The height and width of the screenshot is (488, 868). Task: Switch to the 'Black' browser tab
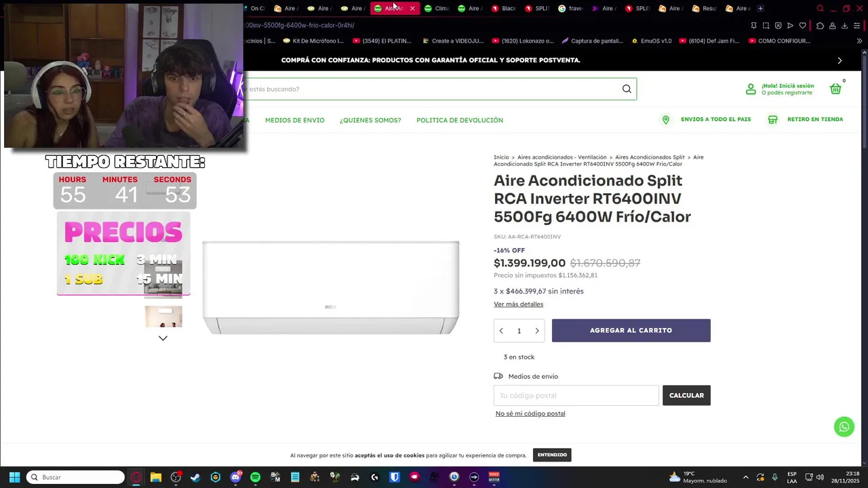tap(504, 9)
